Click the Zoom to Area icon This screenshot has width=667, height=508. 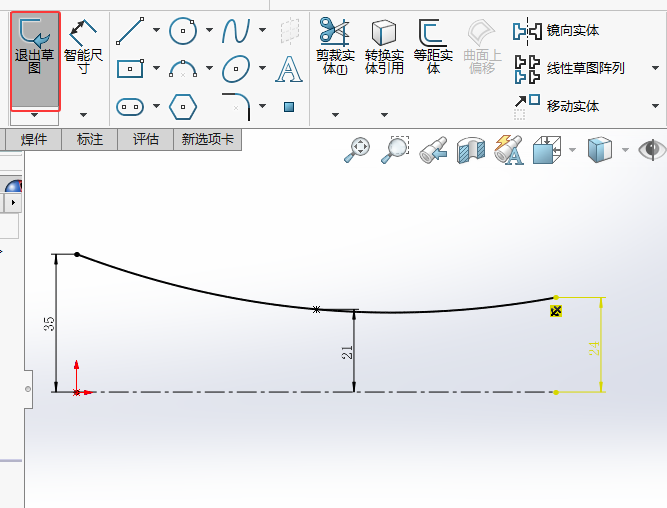(x=395, y=150)
